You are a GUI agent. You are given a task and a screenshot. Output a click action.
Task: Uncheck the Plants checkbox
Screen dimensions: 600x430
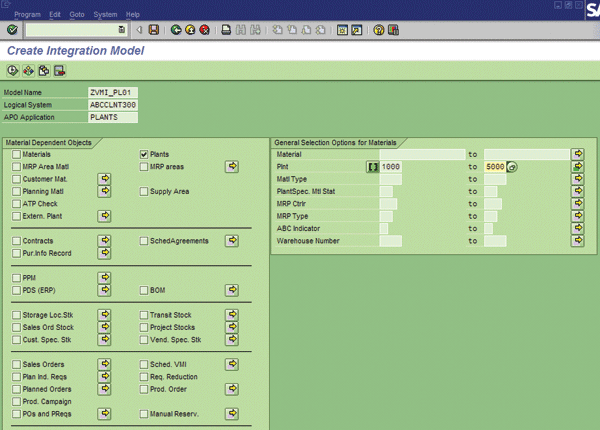point(144,155)
